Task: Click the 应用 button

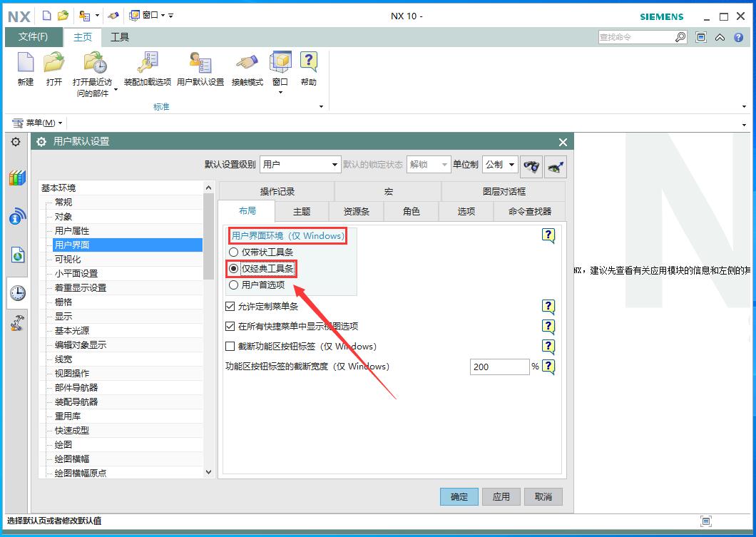Action: (501, 496)
